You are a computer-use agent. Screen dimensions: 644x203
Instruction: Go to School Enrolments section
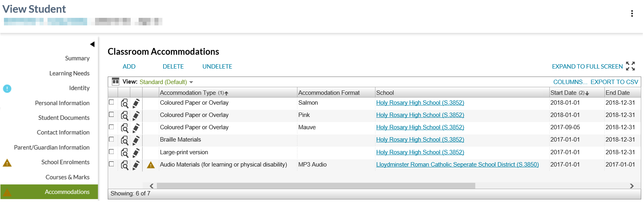coord(65,162)
